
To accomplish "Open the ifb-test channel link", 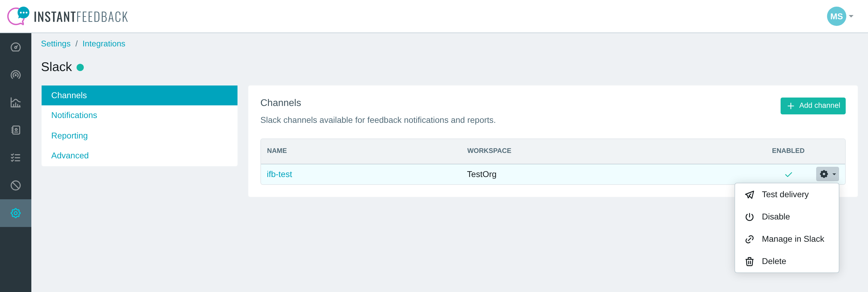I will (279, 174).
